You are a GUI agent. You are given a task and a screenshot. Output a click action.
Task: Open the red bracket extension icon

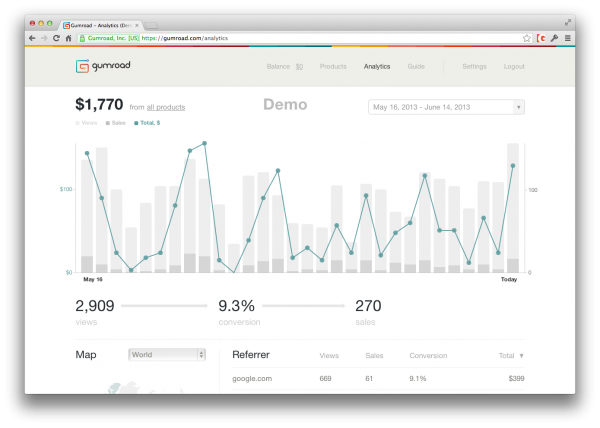[x=541, y=38]
